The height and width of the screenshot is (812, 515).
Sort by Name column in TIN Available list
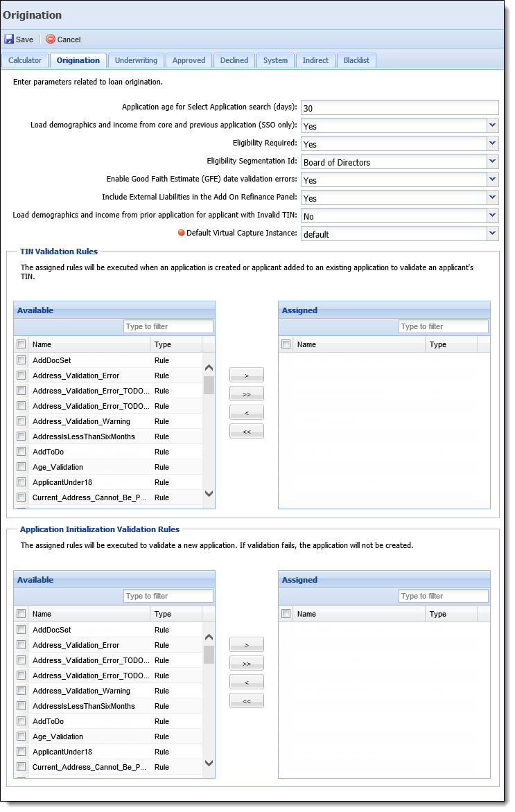pyautogui.click(x=89, y=344)
